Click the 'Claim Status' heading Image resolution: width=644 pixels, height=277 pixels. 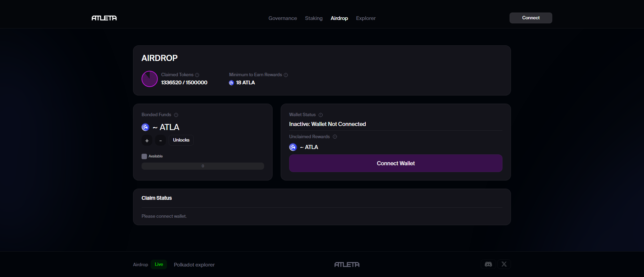click(157, 198)
